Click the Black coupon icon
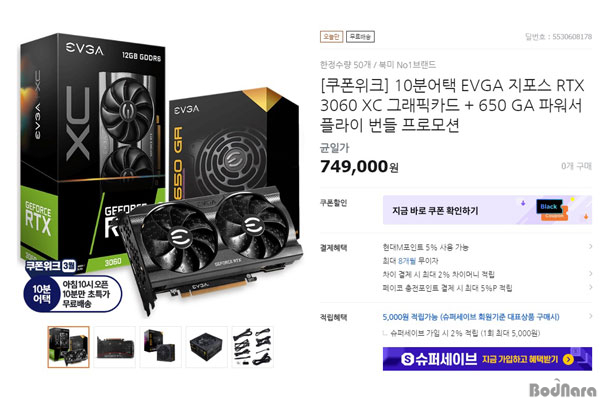 pyautogui.click(x=552, y=210)
